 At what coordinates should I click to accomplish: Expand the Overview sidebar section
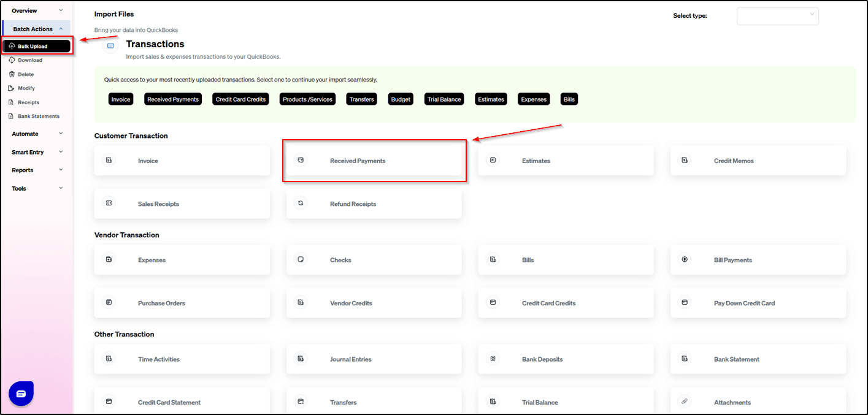click(37, 10)
